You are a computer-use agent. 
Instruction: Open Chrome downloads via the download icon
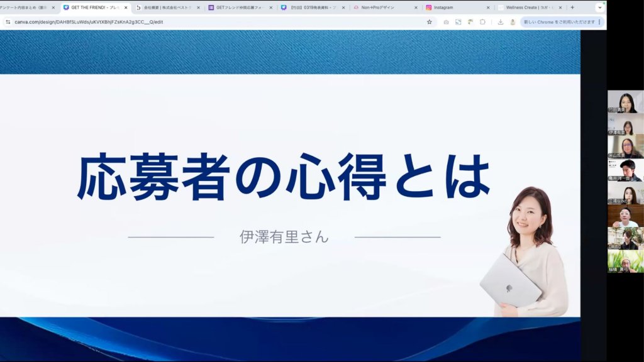pyautogui.click(x=501, y=21)
